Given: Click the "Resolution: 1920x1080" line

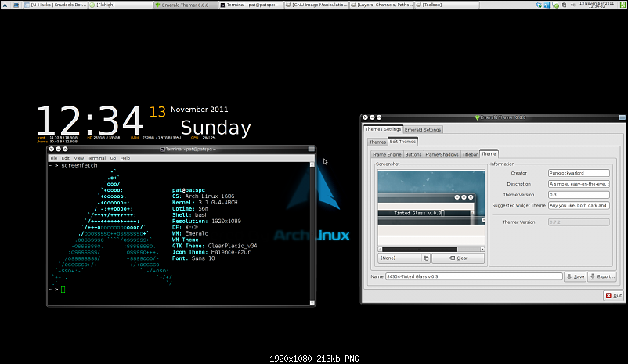Looking at the screenshot, I should click(206, 221).
